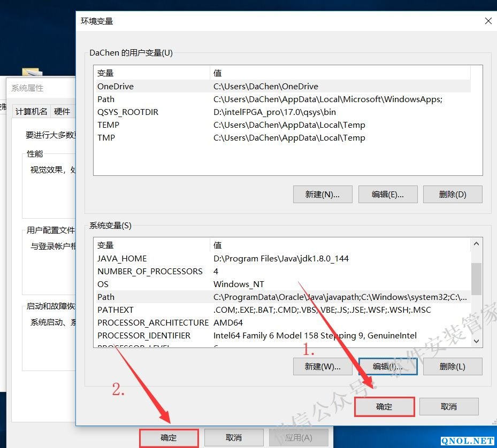The image size is (497, 448).
Task: Close the 环境变量 dialog with X
Action: 488,21
